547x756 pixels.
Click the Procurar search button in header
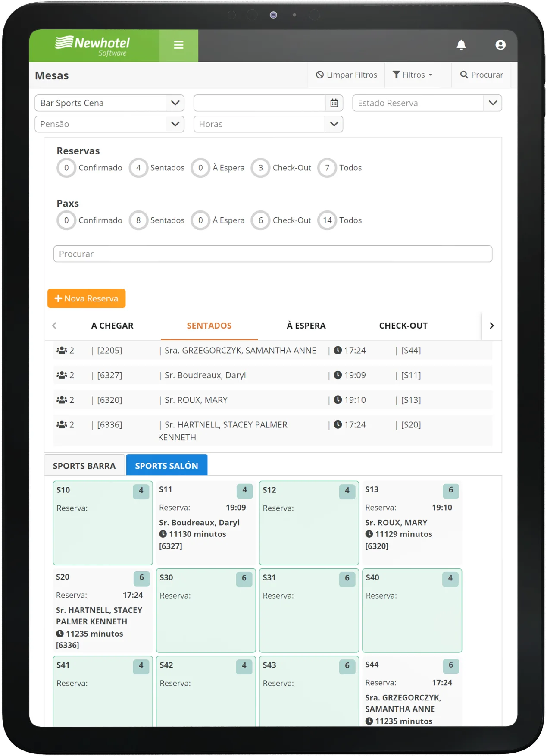(x=481, y=75)
